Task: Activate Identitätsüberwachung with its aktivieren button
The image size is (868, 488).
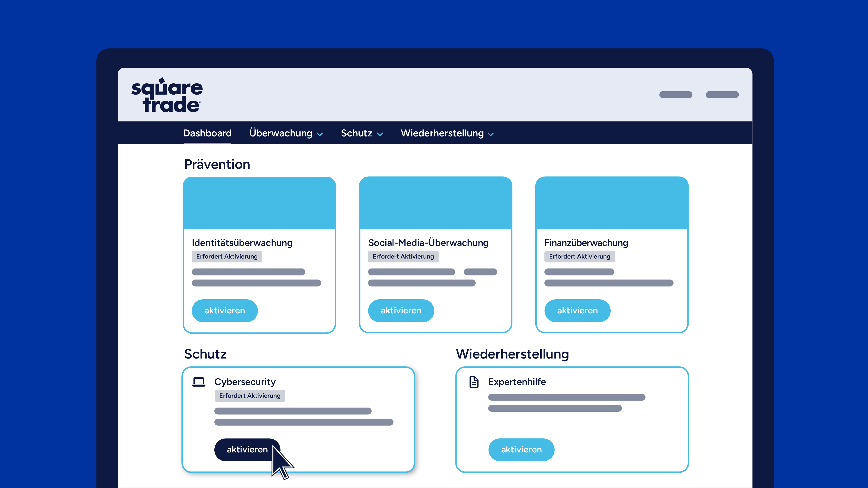Action: coord(225,311)
